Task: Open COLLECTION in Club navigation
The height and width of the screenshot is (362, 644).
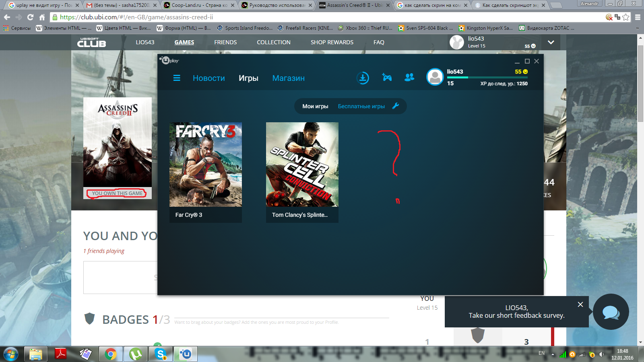Action: point(274,42)
